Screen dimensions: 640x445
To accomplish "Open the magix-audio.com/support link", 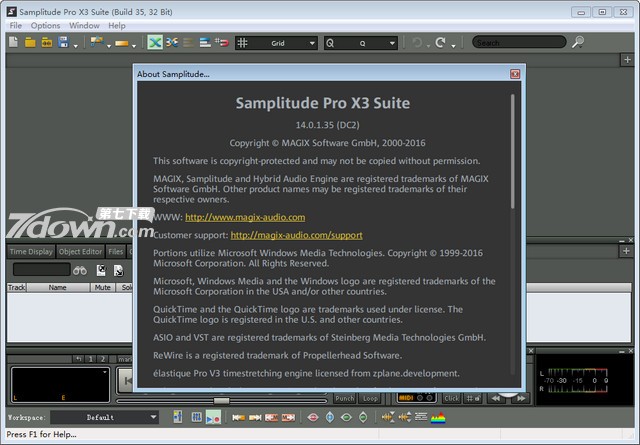I will (x=297, y=235).
